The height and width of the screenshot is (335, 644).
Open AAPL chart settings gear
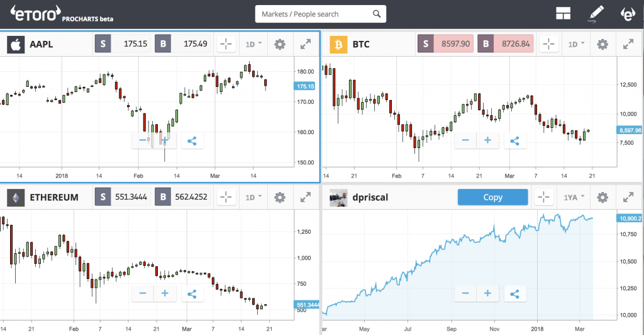click(280, 44)
